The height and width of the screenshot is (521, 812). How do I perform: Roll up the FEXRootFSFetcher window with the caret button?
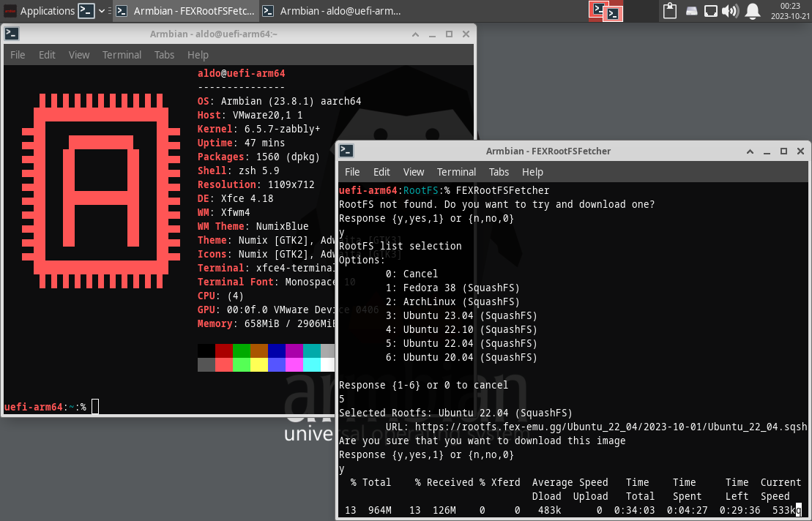[750, 151]
